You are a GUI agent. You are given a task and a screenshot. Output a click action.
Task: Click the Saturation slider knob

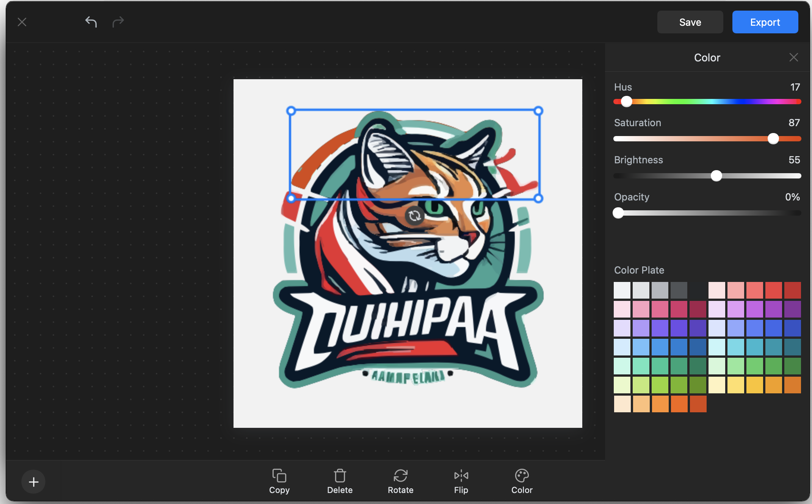click(773, 139)
